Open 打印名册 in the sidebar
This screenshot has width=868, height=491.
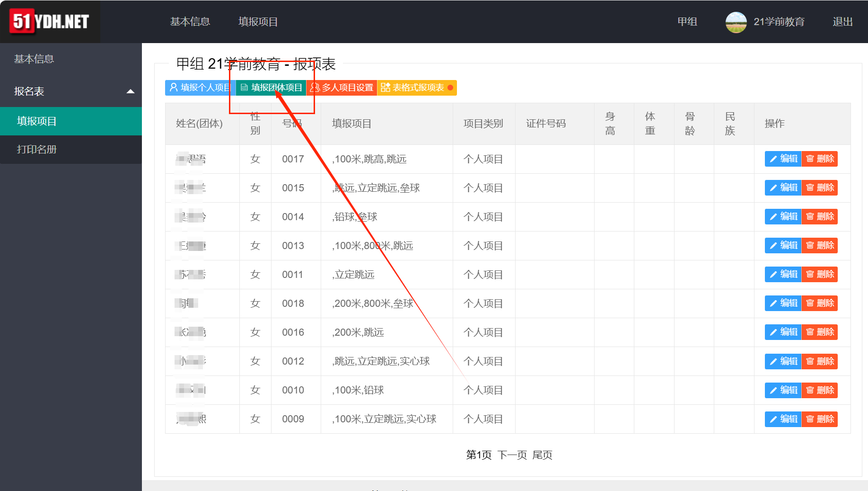(x=71, y=150)
